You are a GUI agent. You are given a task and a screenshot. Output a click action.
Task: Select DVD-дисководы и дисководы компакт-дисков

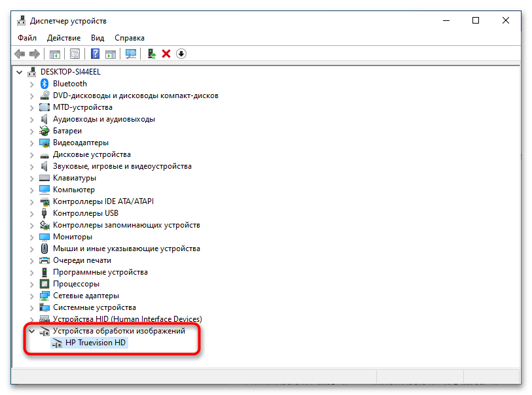point(135,95)
